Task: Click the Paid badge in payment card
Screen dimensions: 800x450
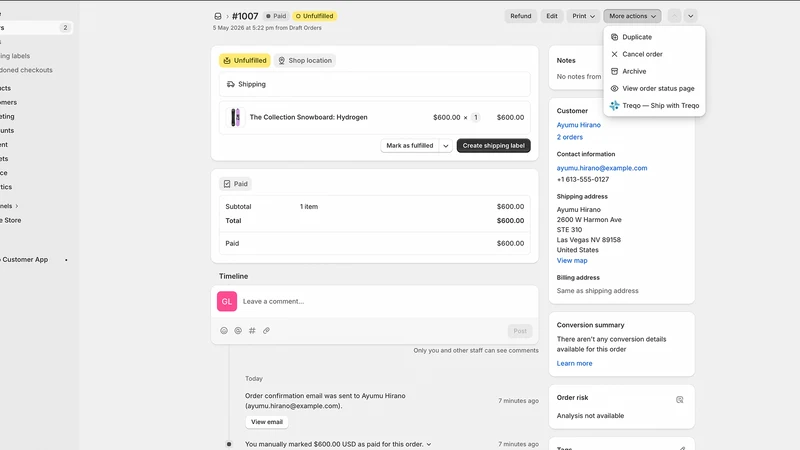Action: tap(235, 184)
